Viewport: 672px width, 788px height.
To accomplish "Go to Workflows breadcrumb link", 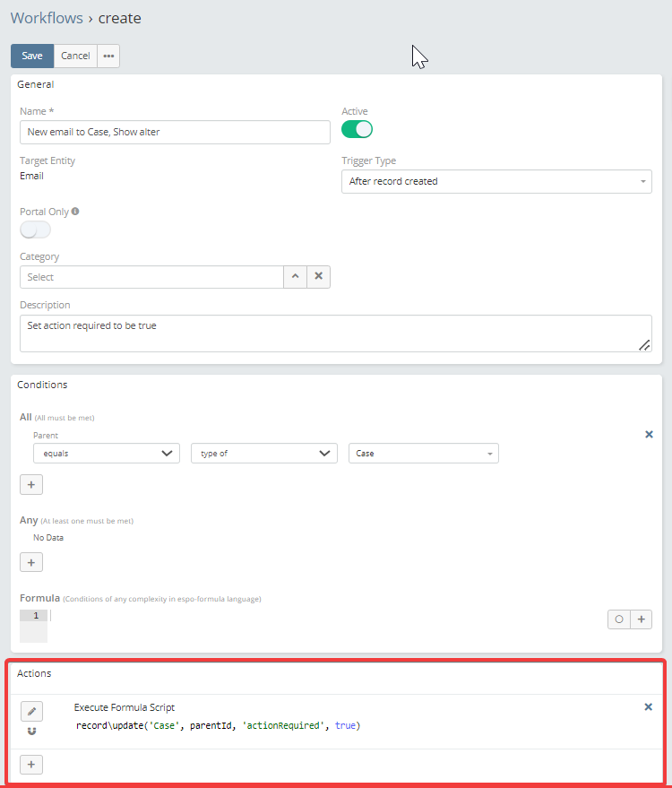I will (46, 18).
